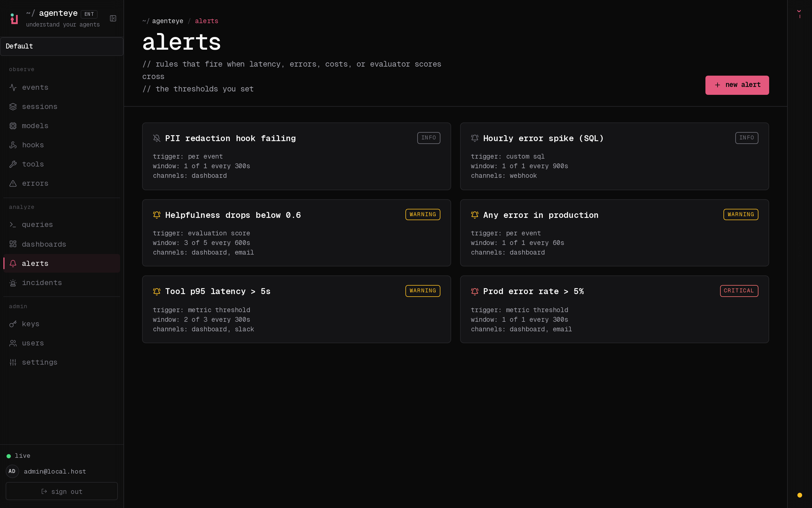Click the agenteye logo icon

pos(14,18)
